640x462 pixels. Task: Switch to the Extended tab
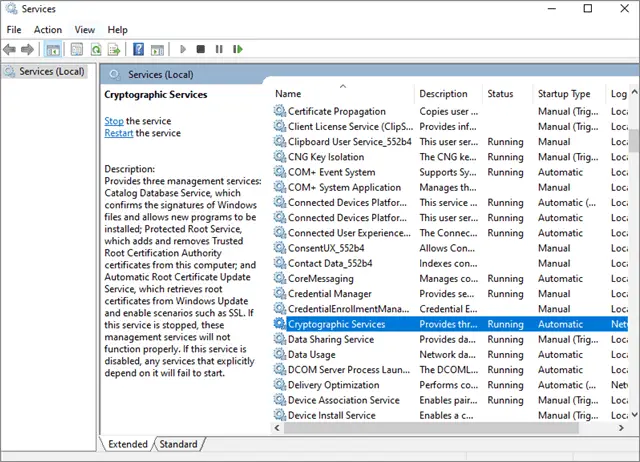pyautogui.click(x=128, y=444)
